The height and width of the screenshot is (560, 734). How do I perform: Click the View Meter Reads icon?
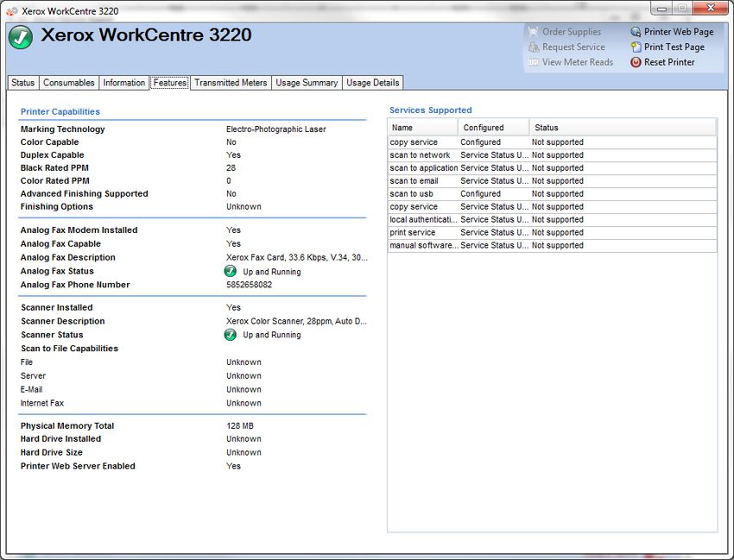click(x=533, y=62)
